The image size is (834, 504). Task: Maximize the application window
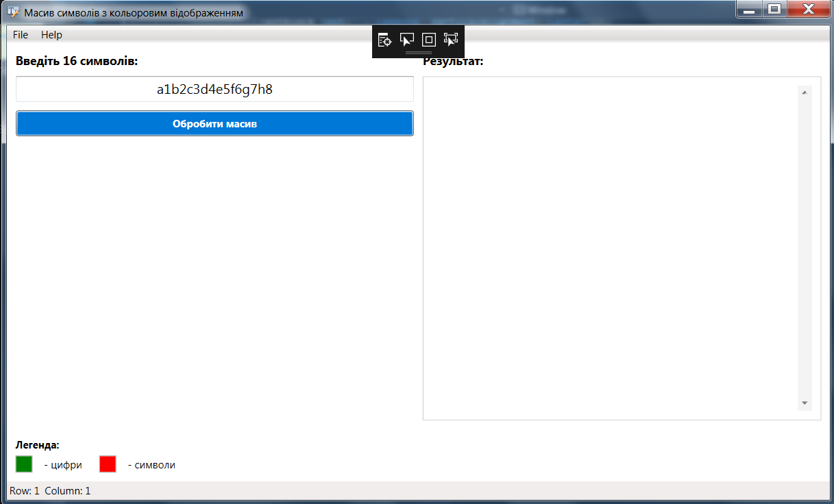click(x=774, y=10)
